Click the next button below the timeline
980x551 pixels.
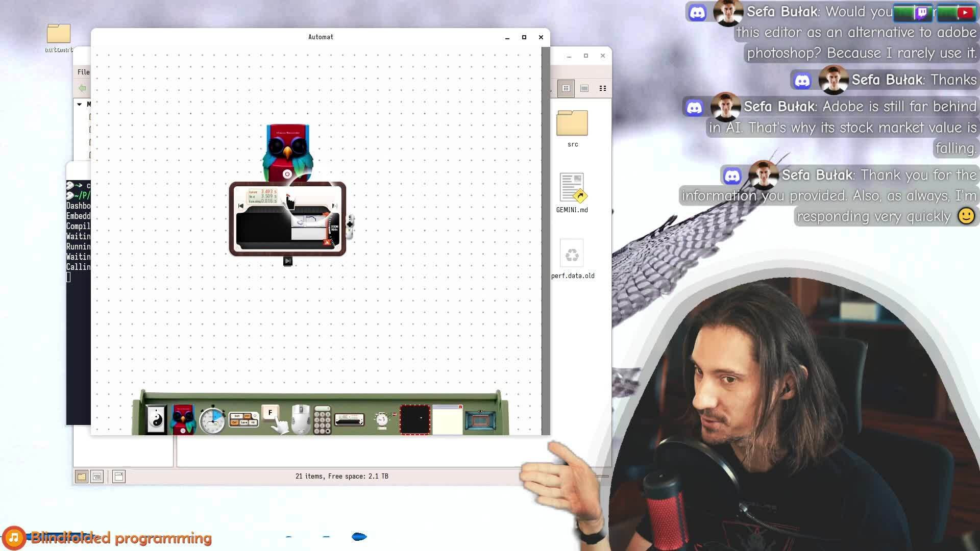click(288, 261)
